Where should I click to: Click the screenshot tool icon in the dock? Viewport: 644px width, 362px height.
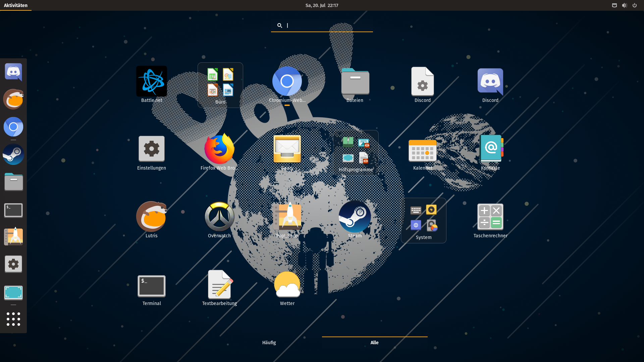coord(13,293)
